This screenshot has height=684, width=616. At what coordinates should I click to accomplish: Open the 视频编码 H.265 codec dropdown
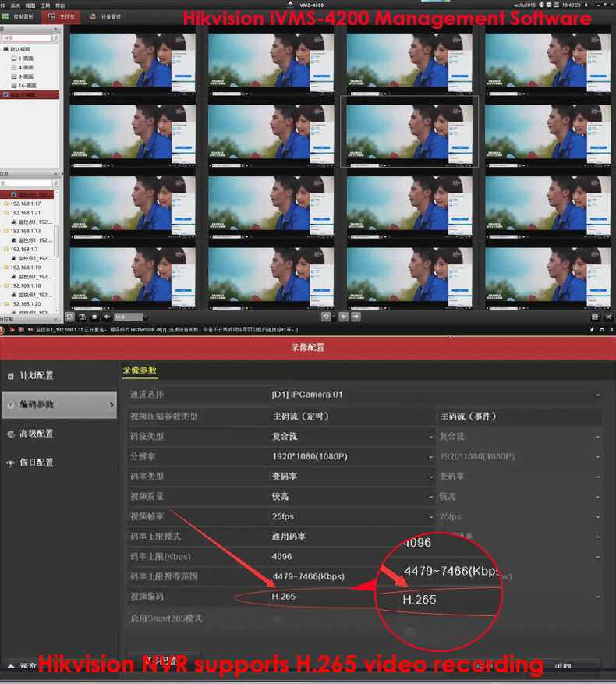(436, 597)
